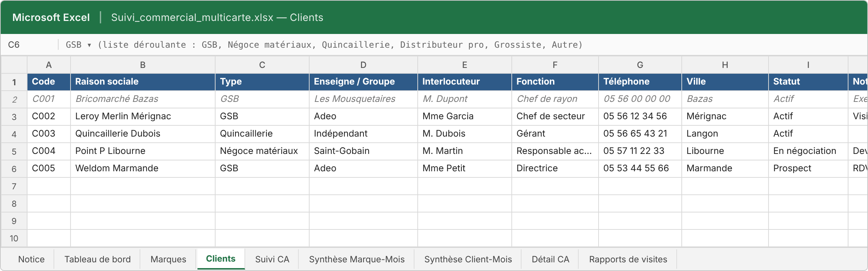Image resolution: width=868 pixels, height=271 pixels.
Task: Select column I header
Action: pyautogui.click(x=808, y=65)
